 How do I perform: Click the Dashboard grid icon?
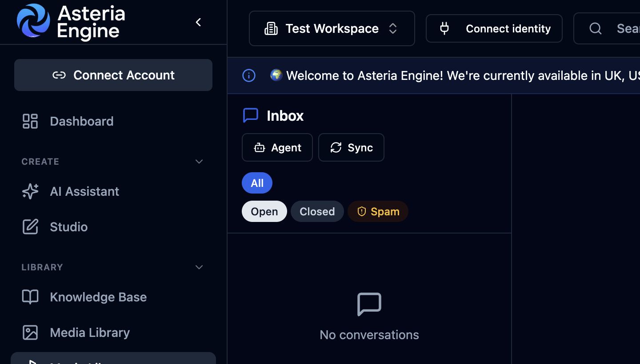pos(30,121)
